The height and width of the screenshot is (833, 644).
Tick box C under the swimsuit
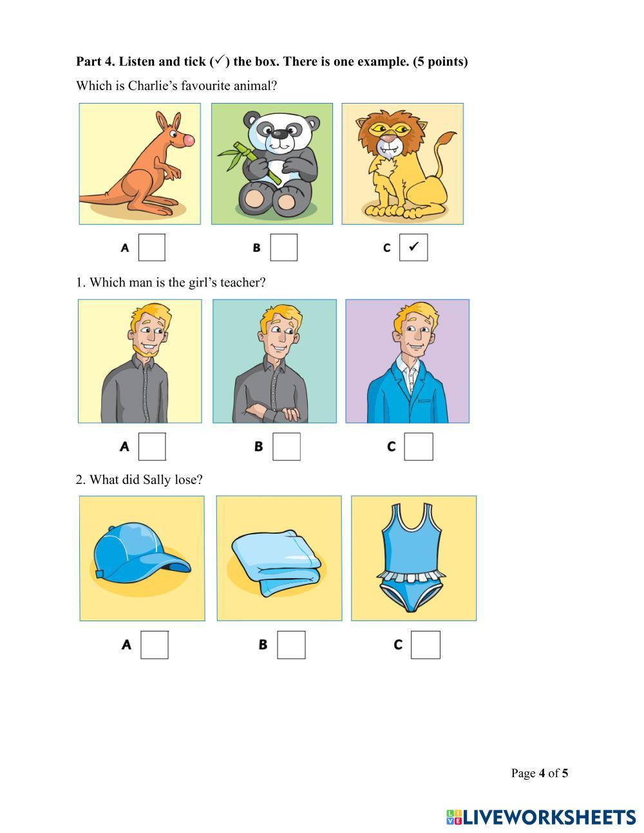(426, 644)
